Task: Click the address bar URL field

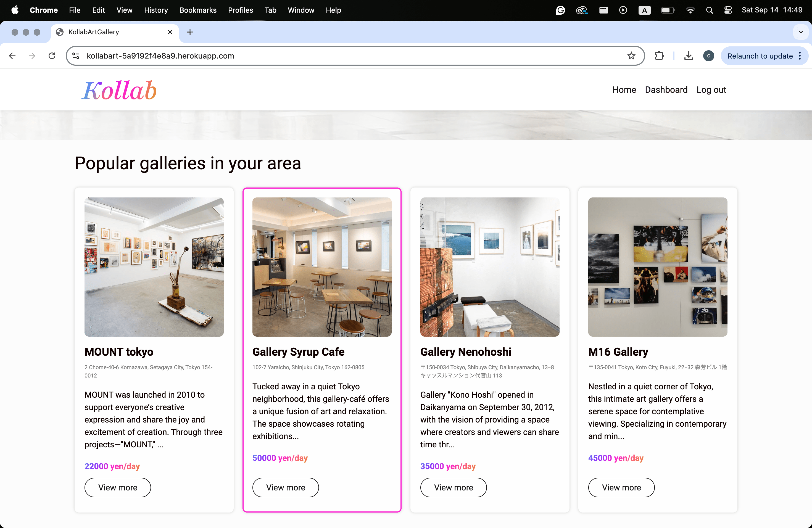Action: click(x=341, y=56)
